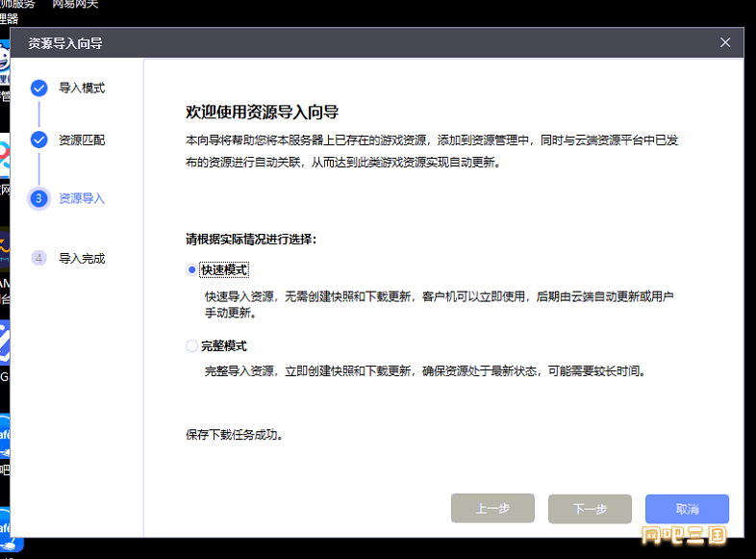Image resolution: width=756 pixels, height=559 pixels.
Task: Click the step 2 资源匹配 checkmark icon
Action: point(38,140)
